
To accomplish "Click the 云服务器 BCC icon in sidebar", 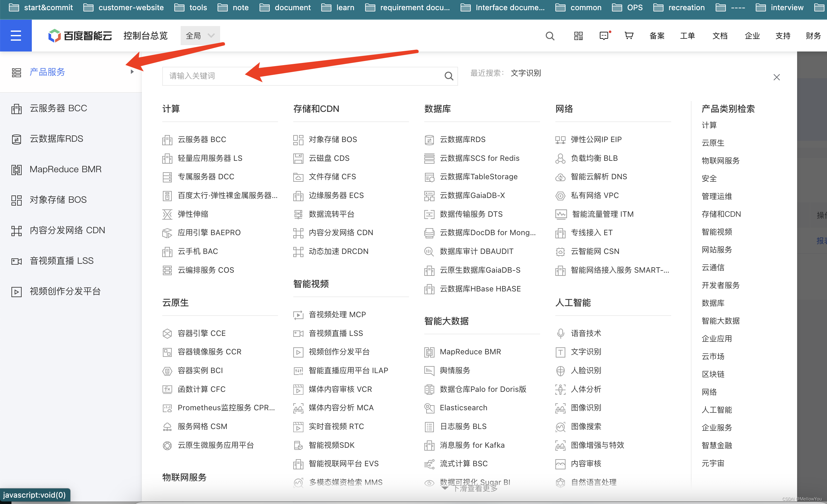I will 17,108.
